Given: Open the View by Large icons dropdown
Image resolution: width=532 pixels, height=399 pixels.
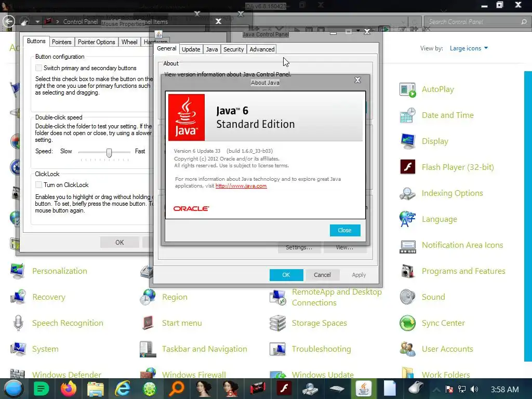Looking at the screenshot, I should [x=469, y=48].
